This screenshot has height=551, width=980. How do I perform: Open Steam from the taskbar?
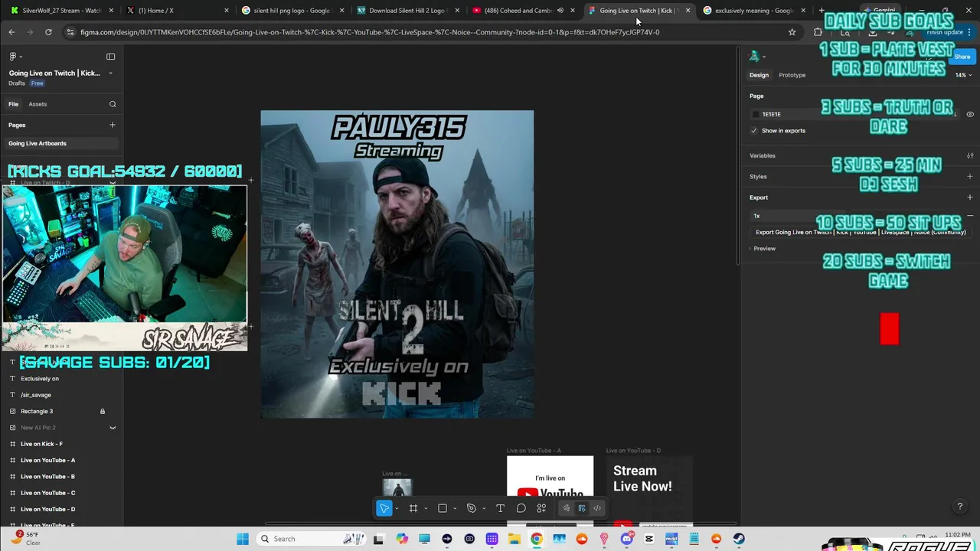[x=738, y=539]
